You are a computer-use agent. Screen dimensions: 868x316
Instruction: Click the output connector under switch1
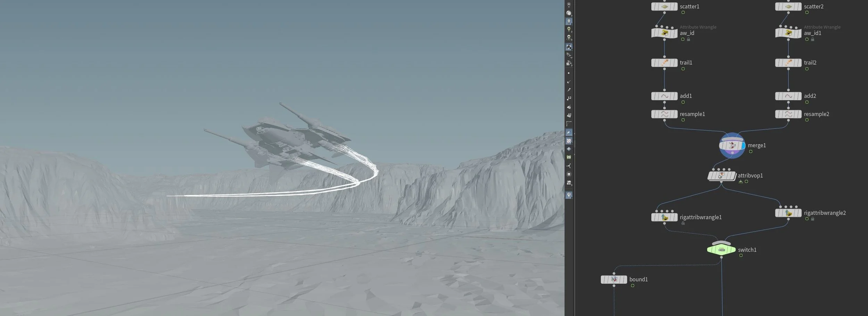(721, 257)
